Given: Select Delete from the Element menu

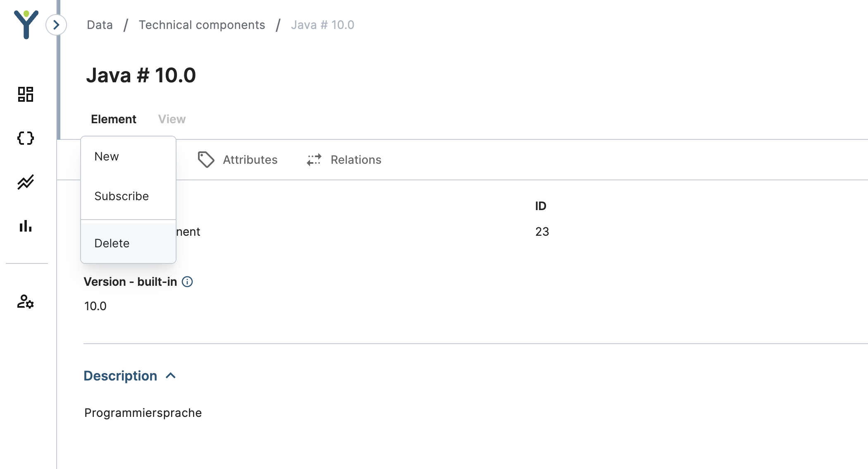Looking at the screenshot, I should pyautogui.click(x=112, y=243).
